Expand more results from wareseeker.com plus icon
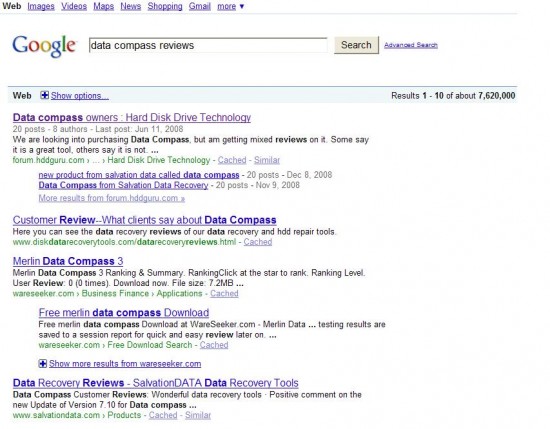550x429 pixels. (x=42, y=363)
